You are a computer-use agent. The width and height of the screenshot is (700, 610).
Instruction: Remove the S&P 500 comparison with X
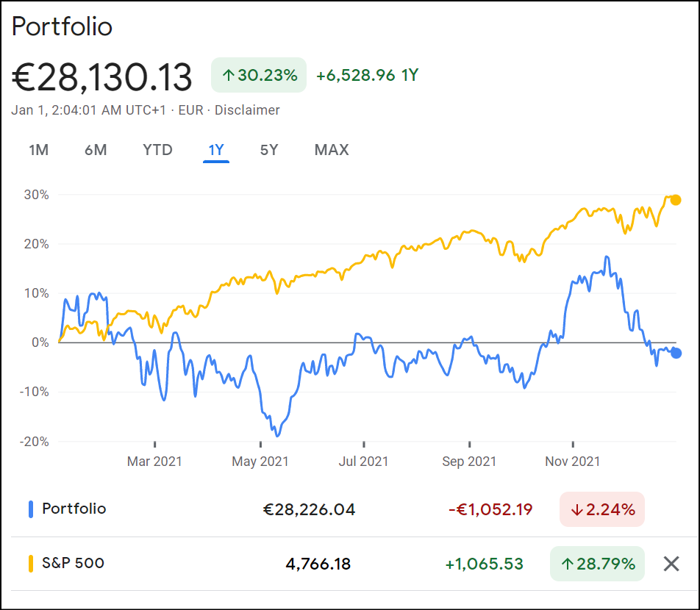(671, 564)
